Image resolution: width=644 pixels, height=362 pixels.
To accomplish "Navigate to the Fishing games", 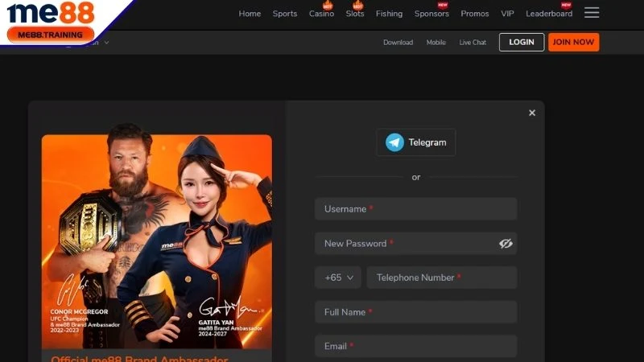I will [389, 14].
